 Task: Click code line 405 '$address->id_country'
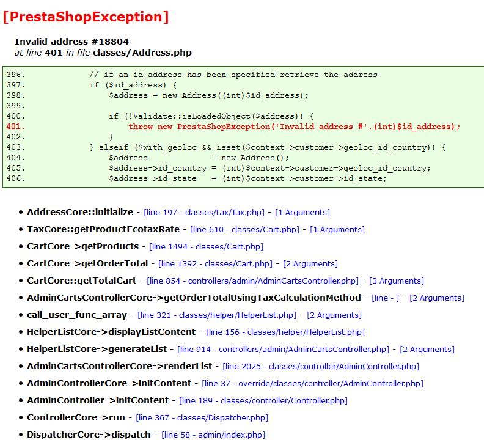click(269, 168)
